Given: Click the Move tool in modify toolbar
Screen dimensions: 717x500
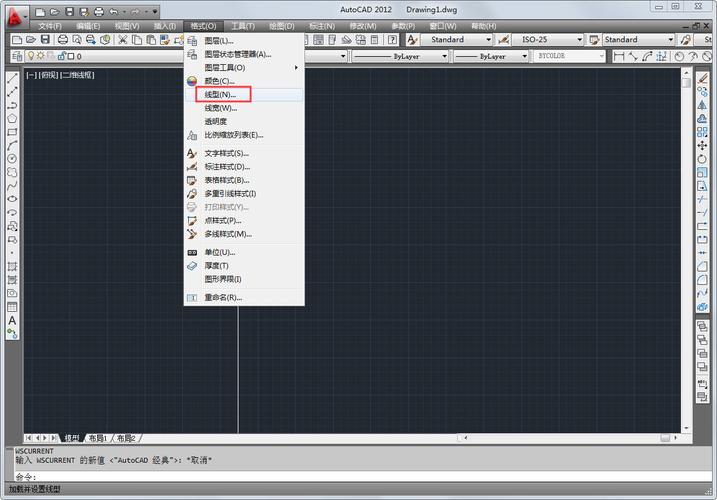Looking at the screenshot, I should pyautogui.click(x=702, y=145).
